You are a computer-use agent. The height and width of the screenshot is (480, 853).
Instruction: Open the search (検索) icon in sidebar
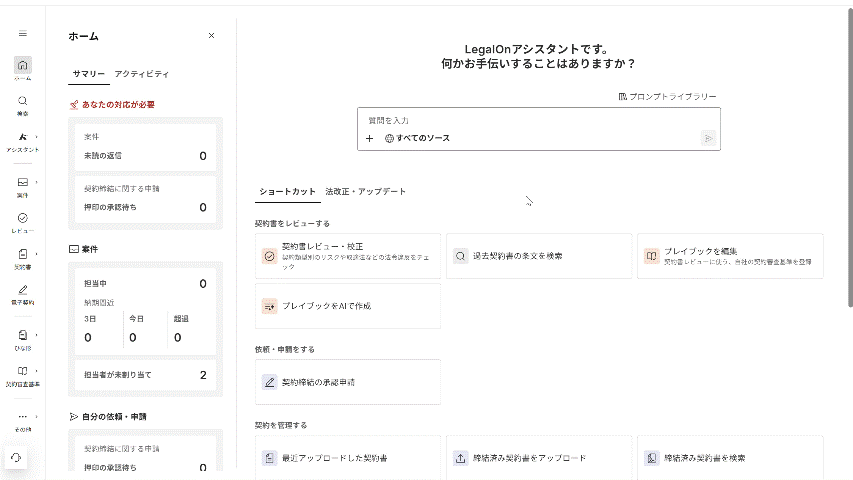pos(22,101)
